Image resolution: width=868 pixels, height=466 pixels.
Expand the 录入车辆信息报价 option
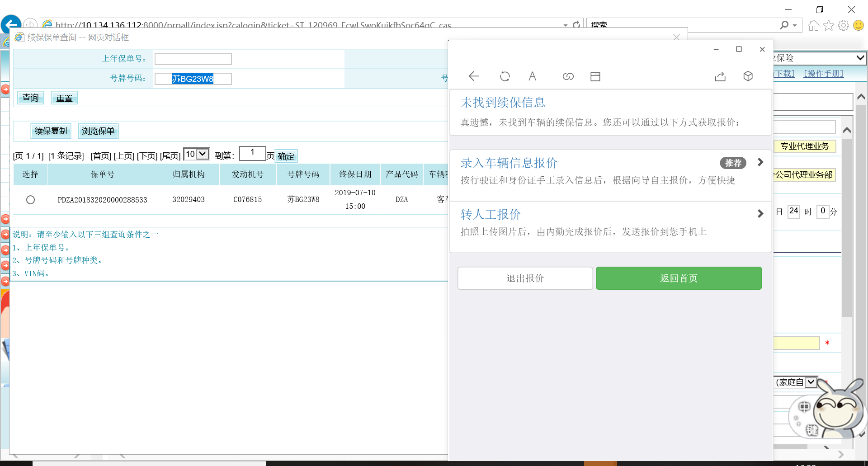760,162
